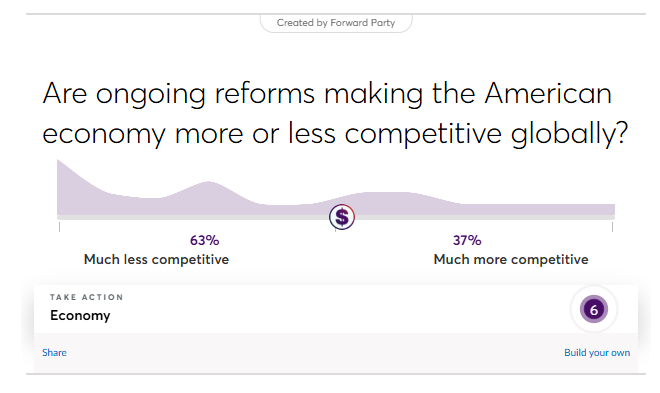Choose the Much less competitive label
The image size is (660, 393).
(x=156, y=259)
